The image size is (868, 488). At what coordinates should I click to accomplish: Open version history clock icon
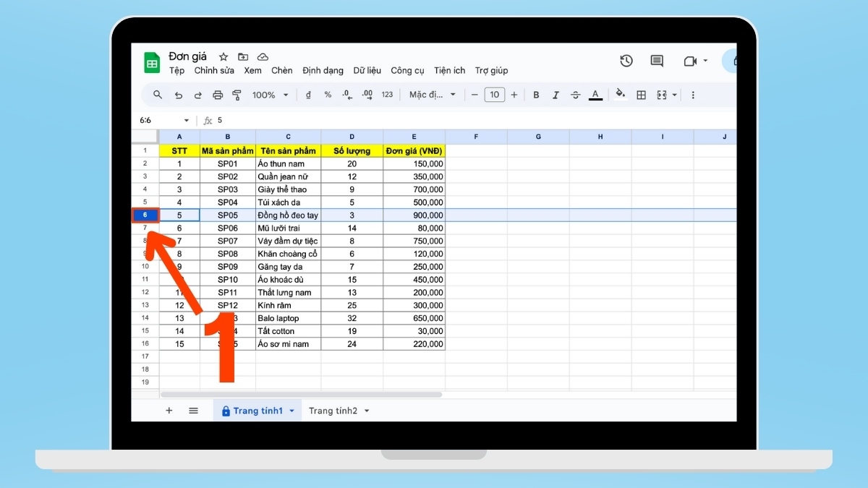pyautogui.click(x=626, y=61)
